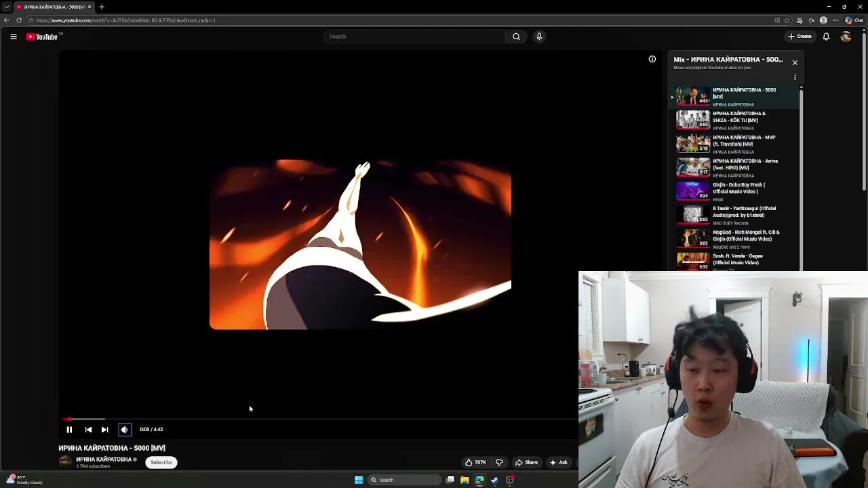This screenshot has height=488, width=868.
Task: Focus the YouTube search field
Action: tap(415, 37)
